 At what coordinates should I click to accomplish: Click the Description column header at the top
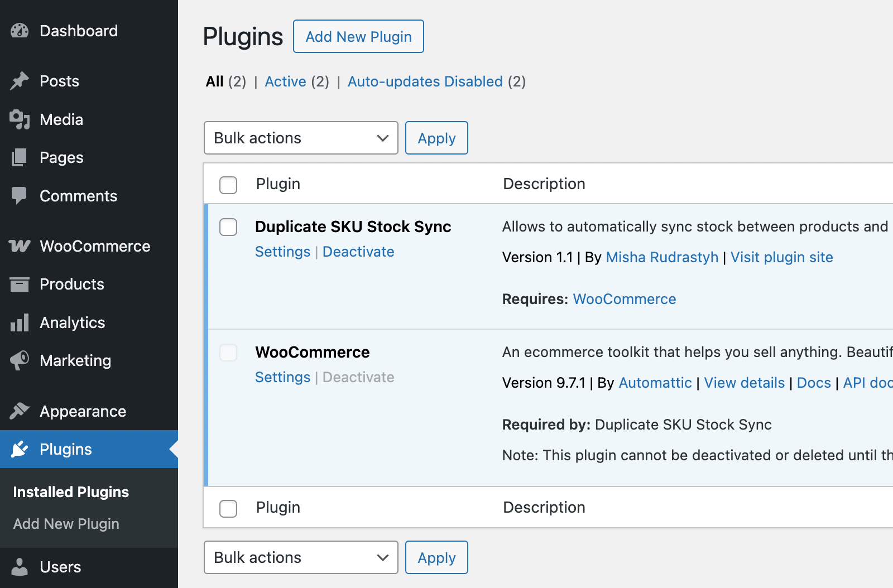(544, 184)
